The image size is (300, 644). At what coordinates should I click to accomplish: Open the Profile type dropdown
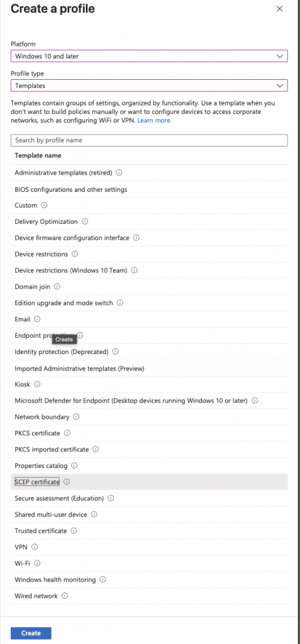[149, 86]
